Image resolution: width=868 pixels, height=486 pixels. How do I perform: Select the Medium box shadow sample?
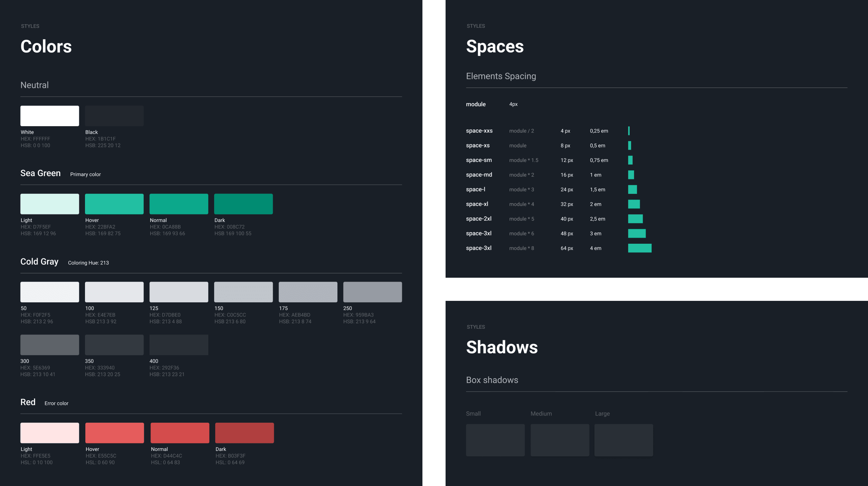[x=560, y=440]
